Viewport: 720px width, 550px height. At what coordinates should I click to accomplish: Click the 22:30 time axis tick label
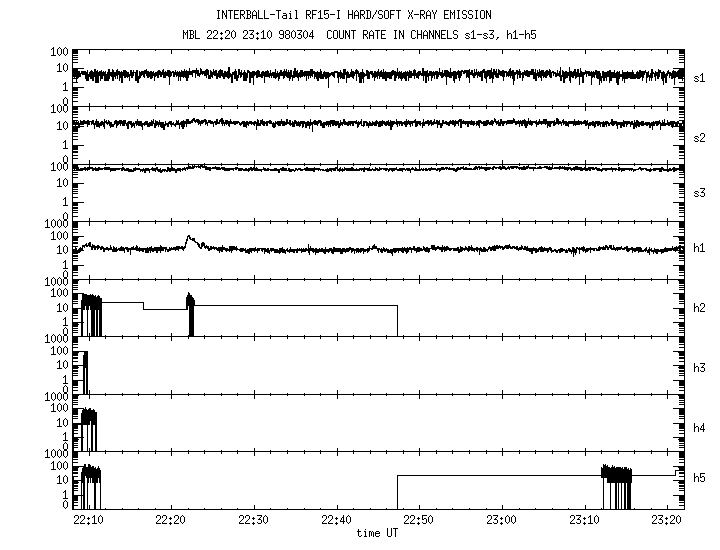(x=253, y=521)
